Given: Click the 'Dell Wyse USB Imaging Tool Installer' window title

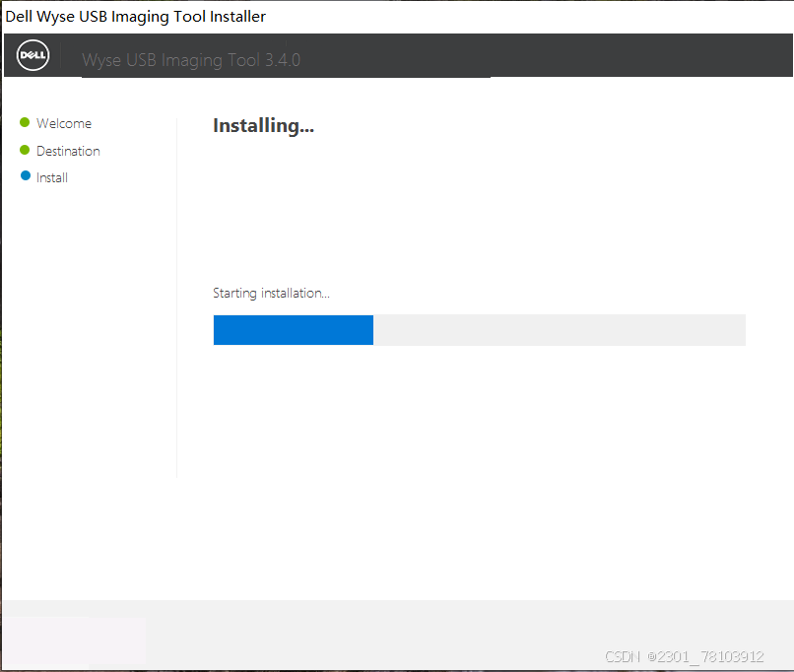Looking at the screenshot, I should click(x=135, y=17).
